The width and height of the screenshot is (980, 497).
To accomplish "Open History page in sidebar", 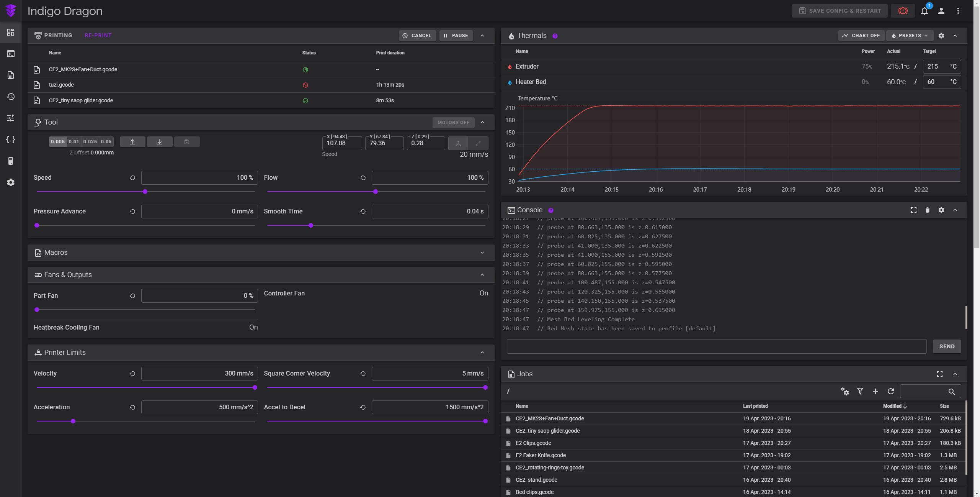I will (11, 97).
